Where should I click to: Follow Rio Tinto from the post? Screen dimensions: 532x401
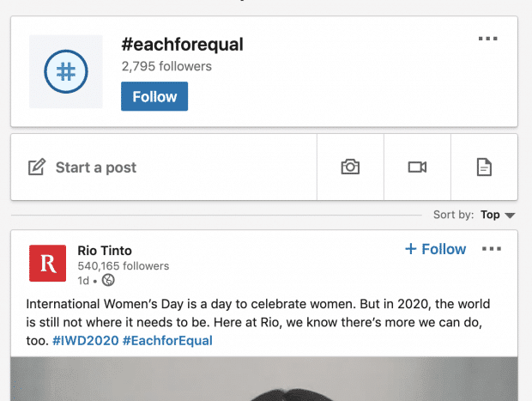(435, 249)
